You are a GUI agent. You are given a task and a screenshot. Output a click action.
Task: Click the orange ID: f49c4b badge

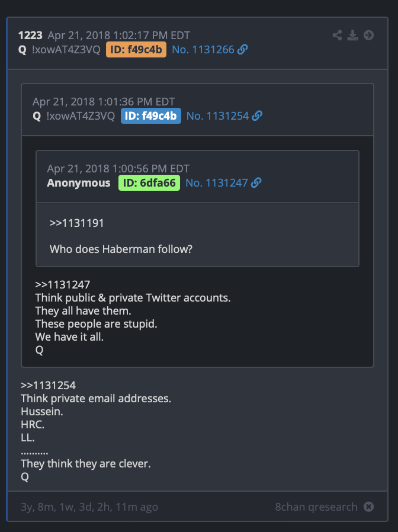136,50
